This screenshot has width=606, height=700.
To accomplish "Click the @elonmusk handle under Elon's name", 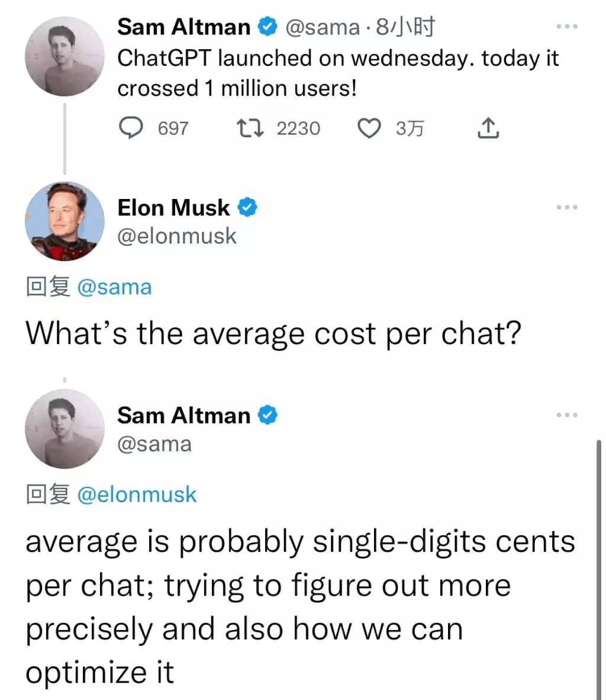I will click(x=177, y=236).
